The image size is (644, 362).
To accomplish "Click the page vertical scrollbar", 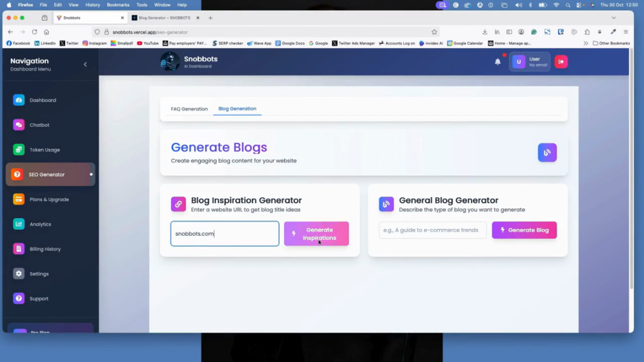I will click(631, 168).
